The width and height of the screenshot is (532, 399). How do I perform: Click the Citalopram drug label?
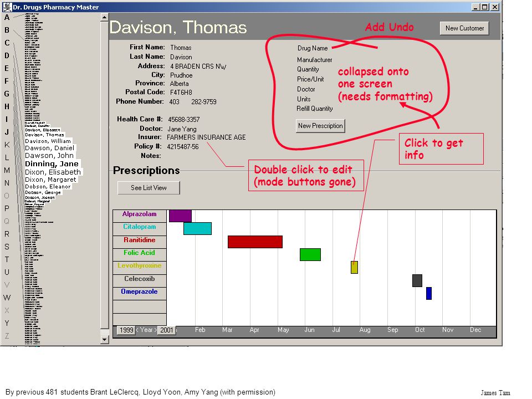pyautogui.click(x=140, y=227)
